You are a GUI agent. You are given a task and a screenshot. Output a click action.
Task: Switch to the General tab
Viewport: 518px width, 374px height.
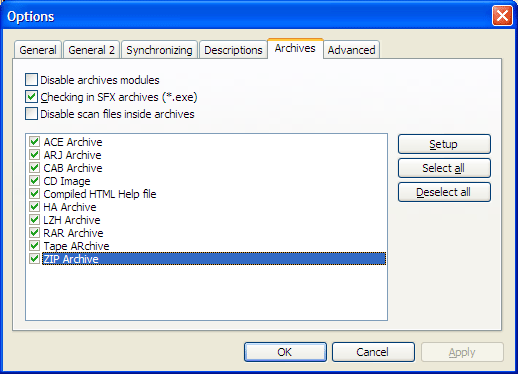38,50
